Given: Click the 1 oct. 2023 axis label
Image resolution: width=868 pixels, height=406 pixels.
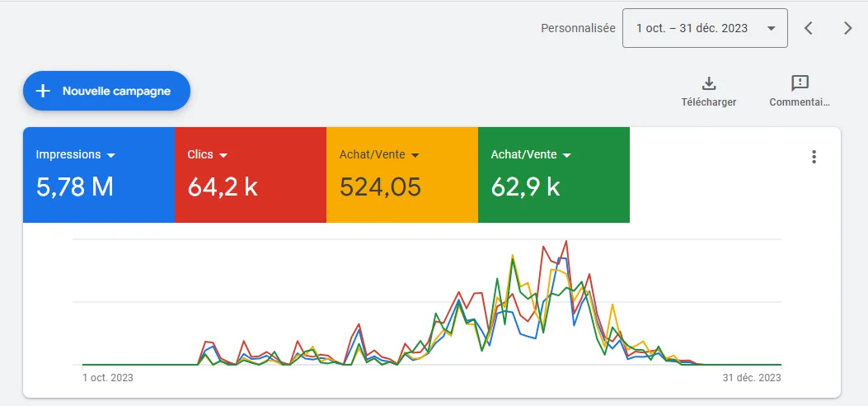Looking at the screenshot, I should point(108,378).
